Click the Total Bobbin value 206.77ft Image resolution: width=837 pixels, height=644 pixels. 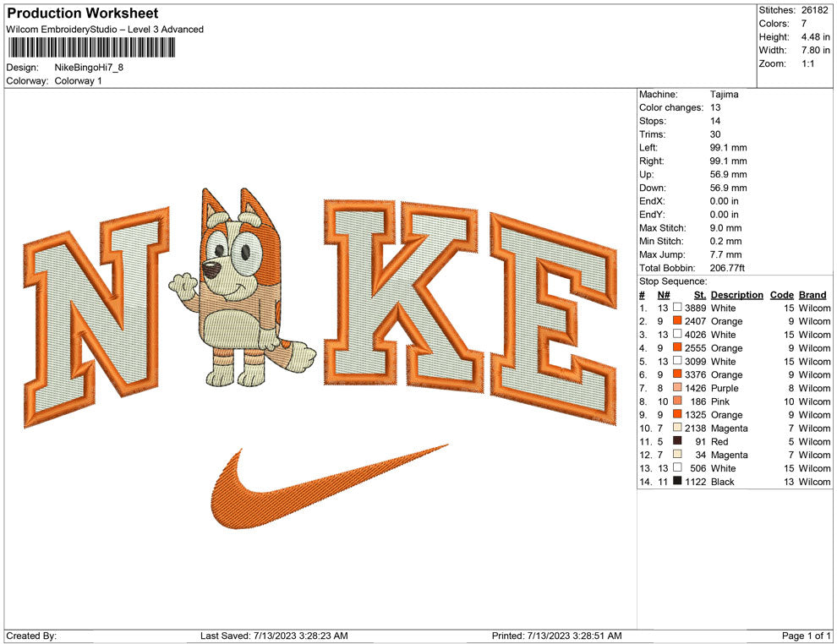click(728, 268)
